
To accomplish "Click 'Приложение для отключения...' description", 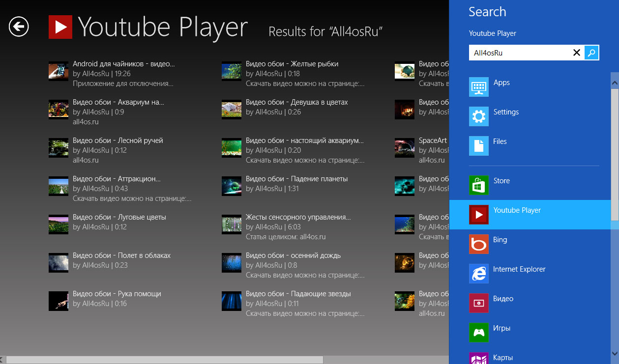I will [x=123, y=84].
